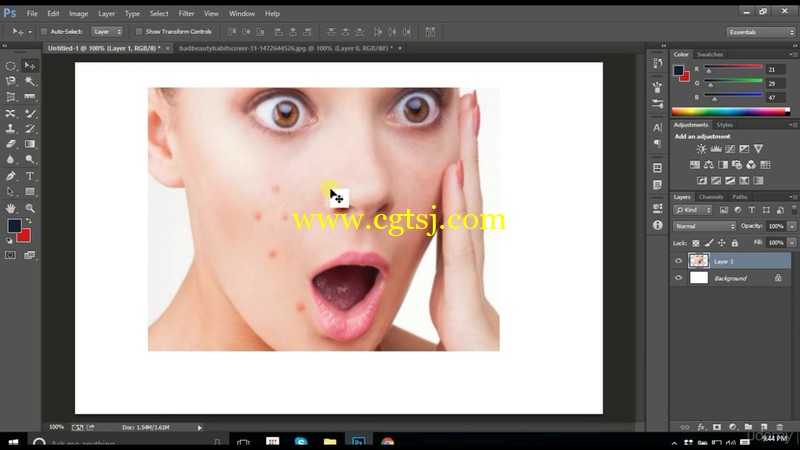Switch to the Swatches tab

[710, 55]
